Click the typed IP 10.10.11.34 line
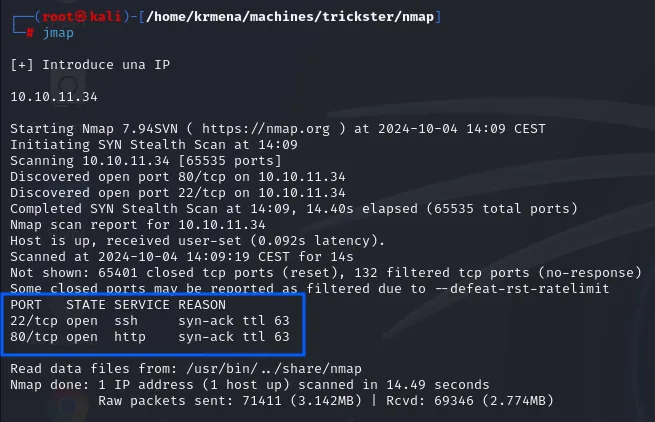 54,97
